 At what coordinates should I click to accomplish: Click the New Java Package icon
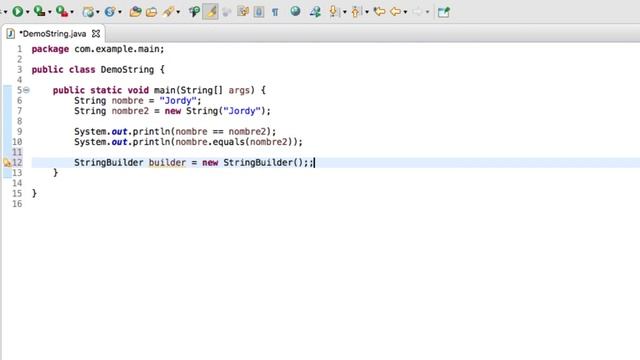88,12
